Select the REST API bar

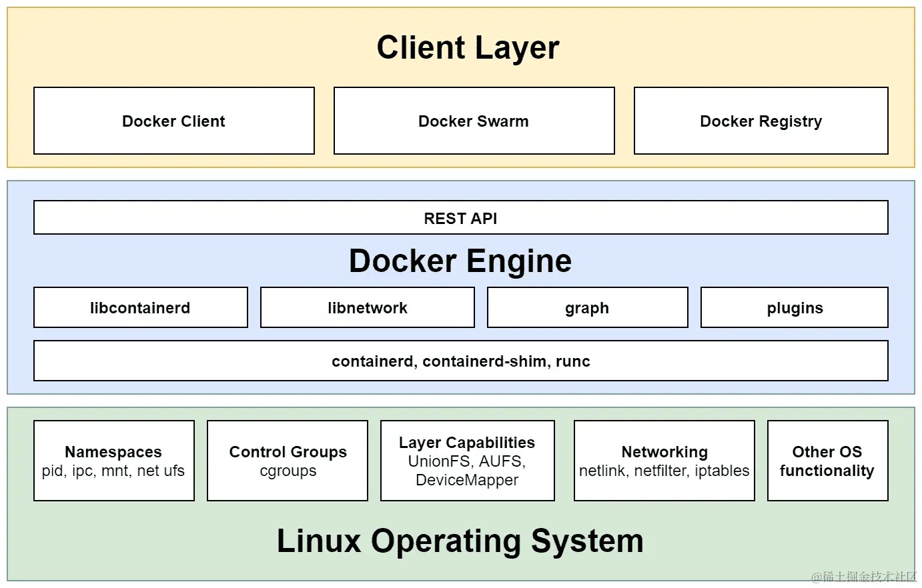coord(461,217)
